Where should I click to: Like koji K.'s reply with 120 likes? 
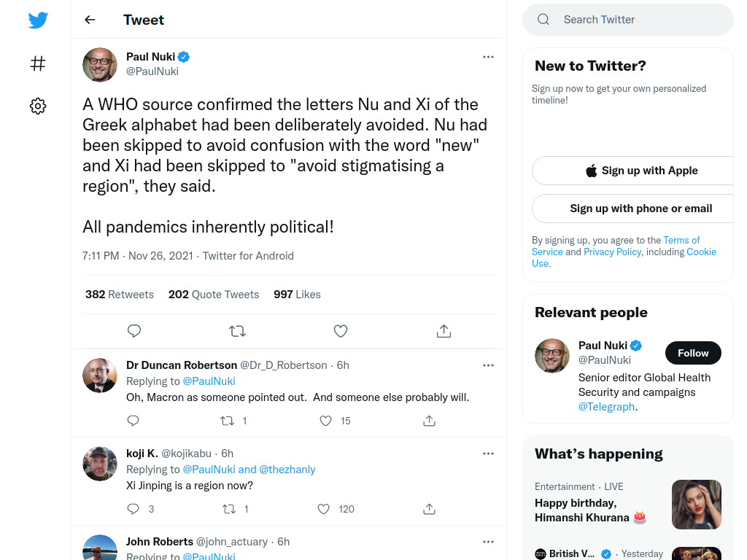point(323,509)
